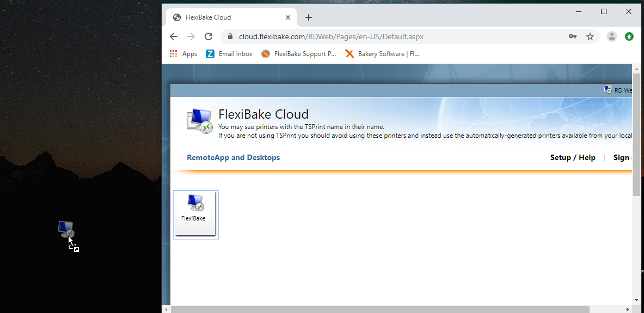
Task: Click the remote desktop shortcut on the desktop
Action: (66, 229)
